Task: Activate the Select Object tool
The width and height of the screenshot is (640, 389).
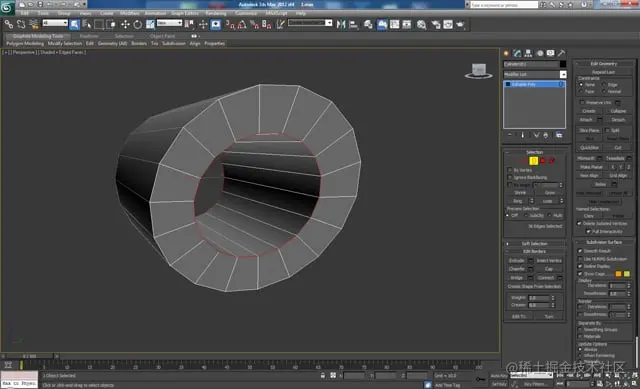Action: pyautogui.click(x=74, y=24)
